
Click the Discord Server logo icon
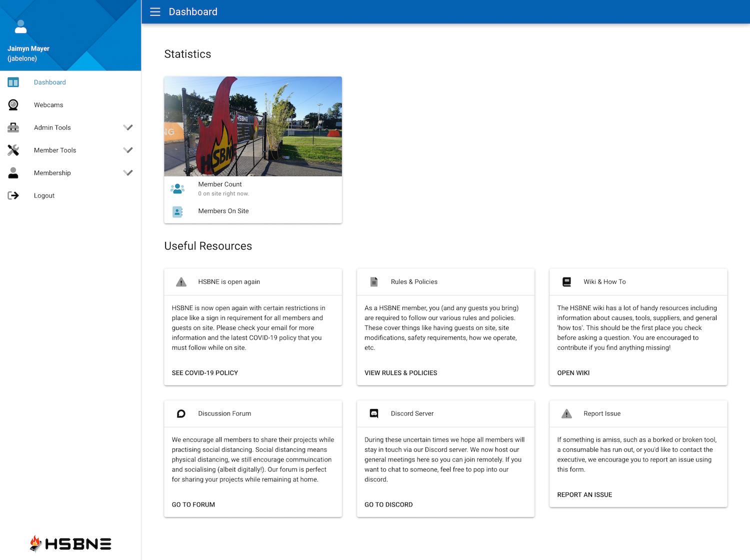point(374,413)
